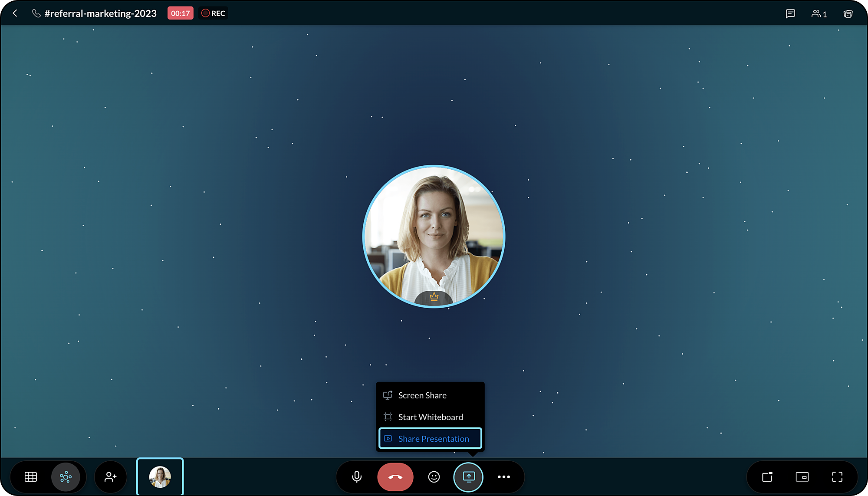Add a participant to the call
868x496 pixels.
[x=111, y=477]
